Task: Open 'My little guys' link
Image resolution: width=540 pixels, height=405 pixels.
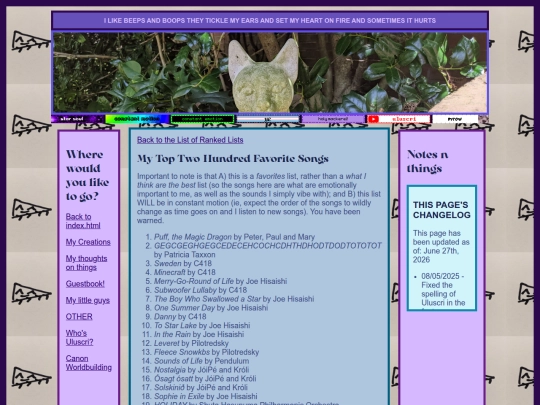Action: click(x=88, y=300)
